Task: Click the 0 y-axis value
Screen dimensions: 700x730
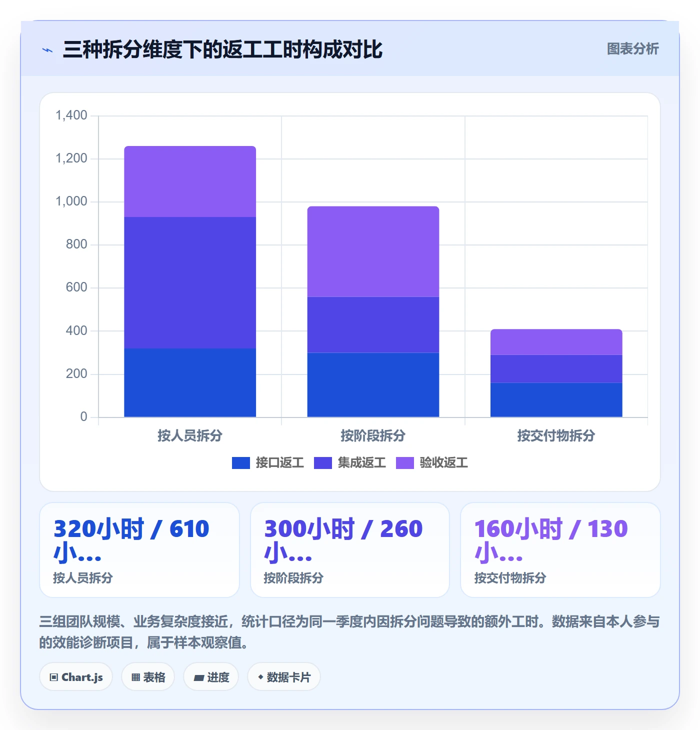Action: tap(83, 416)
